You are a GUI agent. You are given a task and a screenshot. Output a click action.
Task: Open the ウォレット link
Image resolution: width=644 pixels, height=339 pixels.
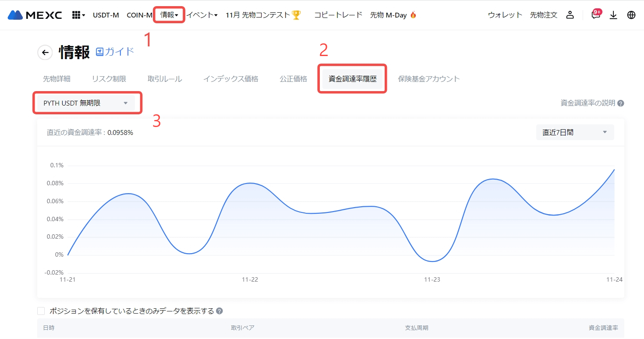point(505,15)
